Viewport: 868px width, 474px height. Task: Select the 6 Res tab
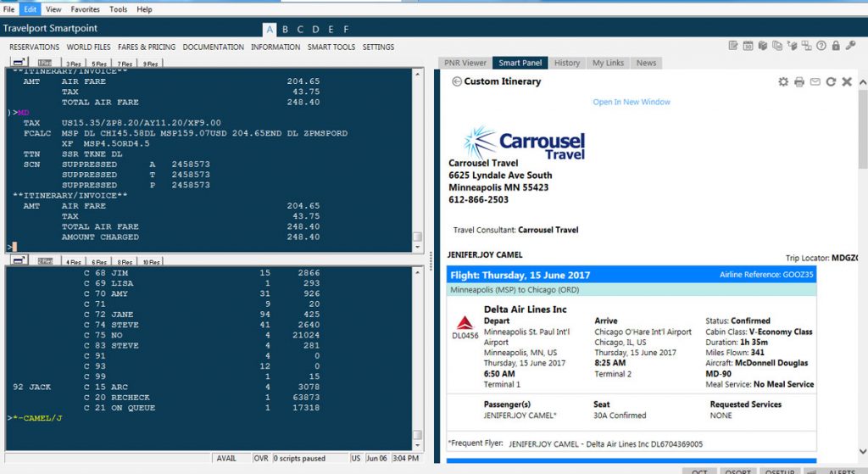[99, 261]
